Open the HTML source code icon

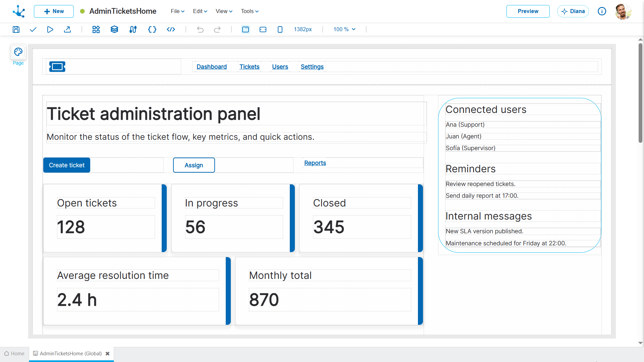coord(171,29)
